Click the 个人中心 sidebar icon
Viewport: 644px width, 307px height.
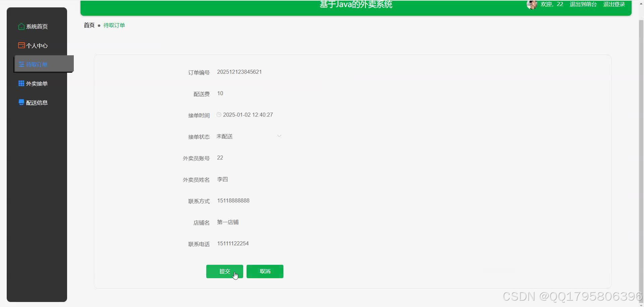tap(21, 45)
